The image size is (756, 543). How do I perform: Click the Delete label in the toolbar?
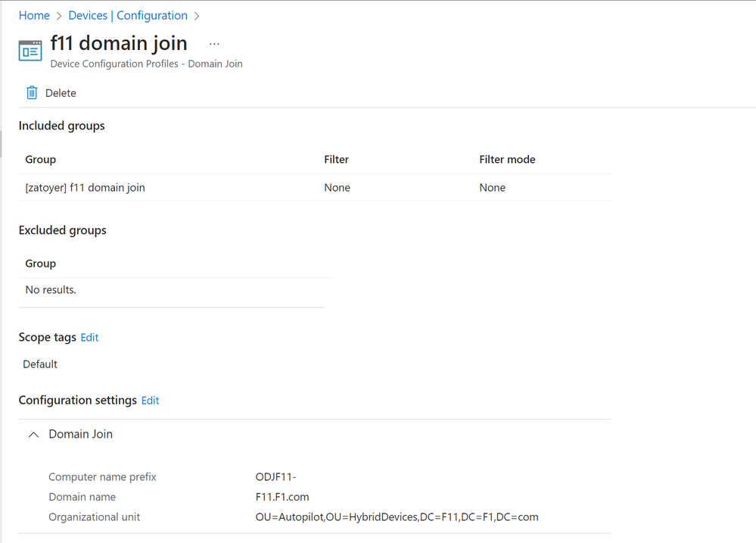tap(61, 93)
